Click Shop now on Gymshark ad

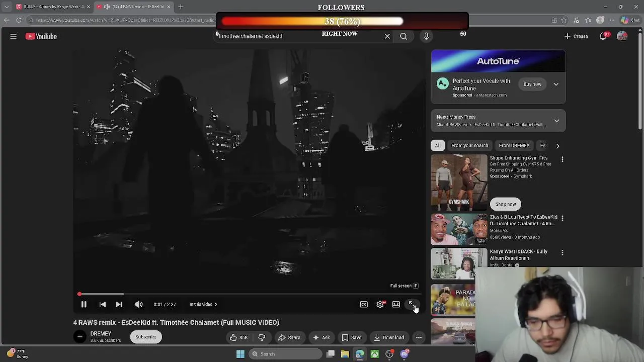click(506, 204)
